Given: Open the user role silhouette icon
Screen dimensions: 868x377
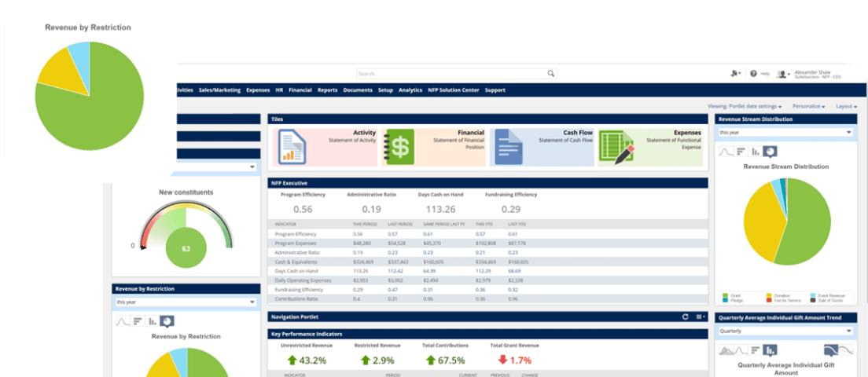Looking at the screenshot, I should point(782,74).
